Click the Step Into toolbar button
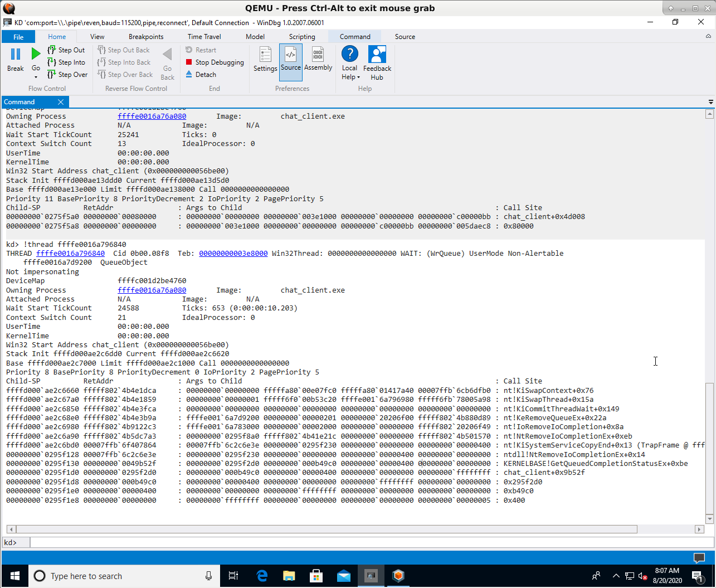 [66, 62]
